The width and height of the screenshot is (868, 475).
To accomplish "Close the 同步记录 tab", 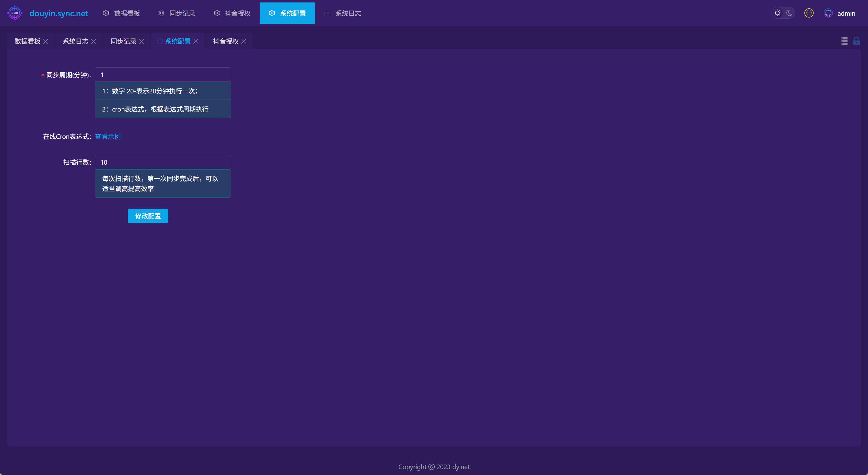I will click(142, 41).
